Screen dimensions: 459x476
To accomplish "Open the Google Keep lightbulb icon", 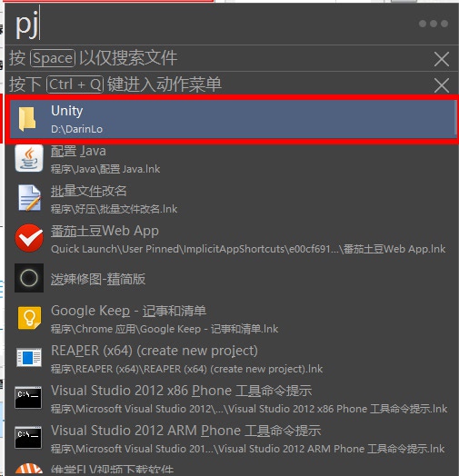I will (29, 318).
